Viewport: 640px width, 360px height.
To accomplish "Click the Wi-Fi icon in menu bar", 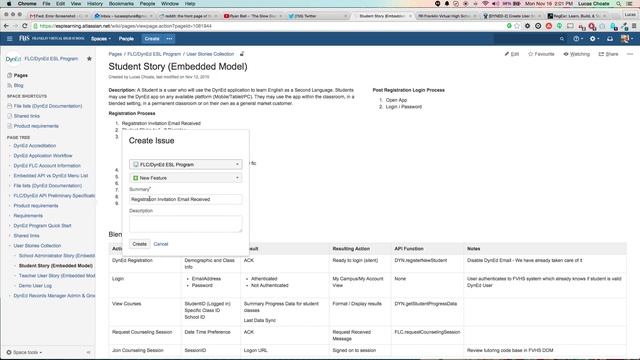I will [485, 4].
